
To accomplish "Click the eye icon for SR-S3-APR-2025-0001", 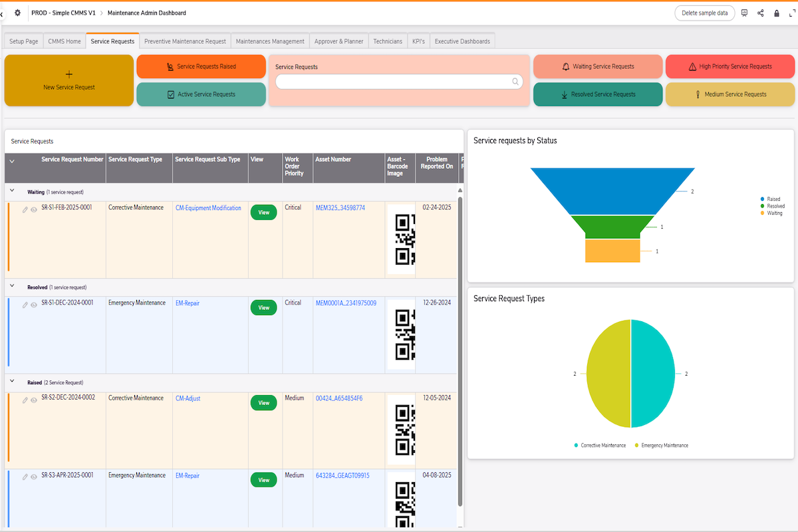I will (x=34, y=477).
